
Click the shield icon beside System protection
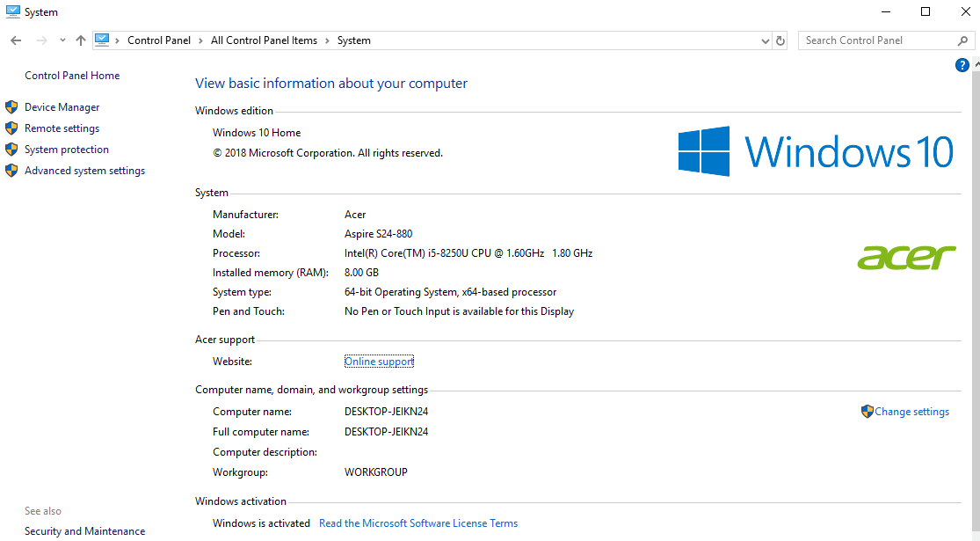[11, 150]
